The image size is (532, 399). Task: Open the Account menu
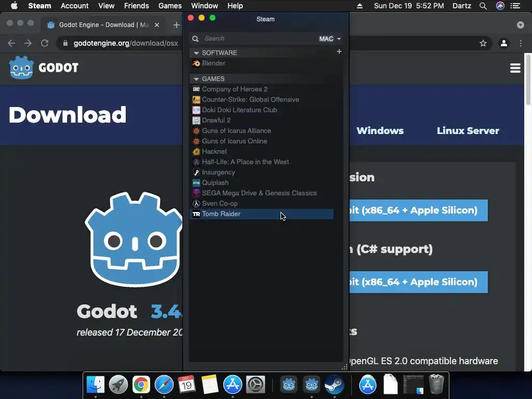pyautogui.click(x=75, y=6)
